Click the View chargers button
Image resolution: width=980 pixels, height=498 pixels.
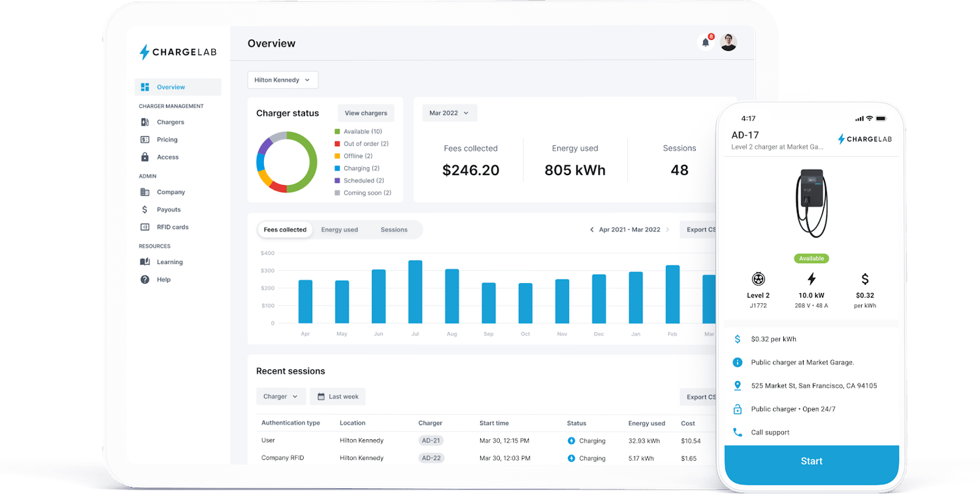[366, 112]
